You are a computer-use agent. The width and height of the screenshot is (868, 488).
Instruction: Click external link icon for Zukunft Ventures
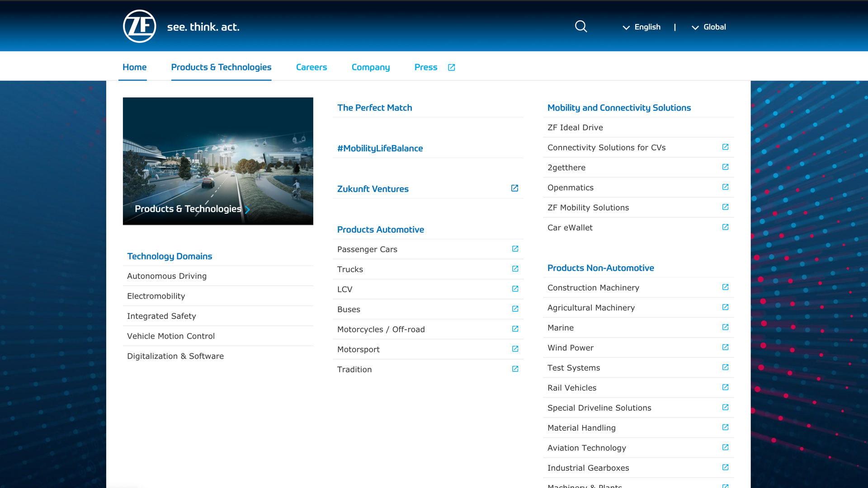[x=514, y=188]
